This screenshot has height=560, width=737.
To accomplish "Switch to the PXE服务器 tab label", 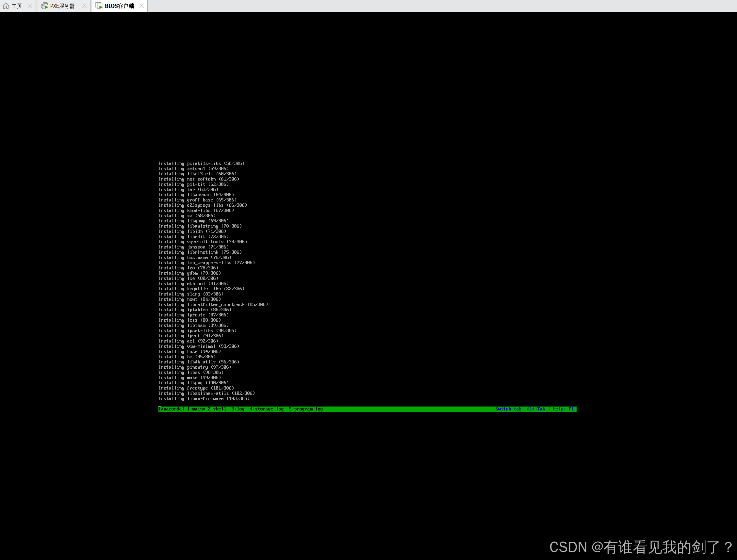I will tap(62, 6).
